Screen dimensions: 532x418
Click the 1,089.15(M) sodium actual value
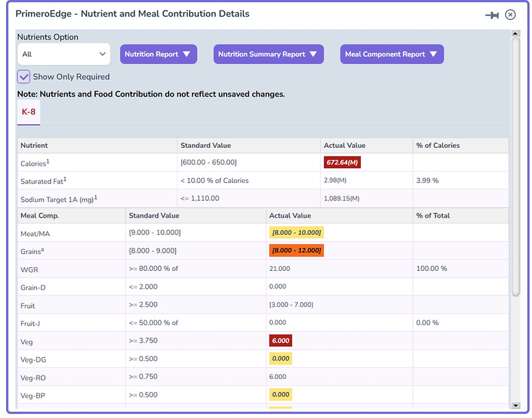341,198
